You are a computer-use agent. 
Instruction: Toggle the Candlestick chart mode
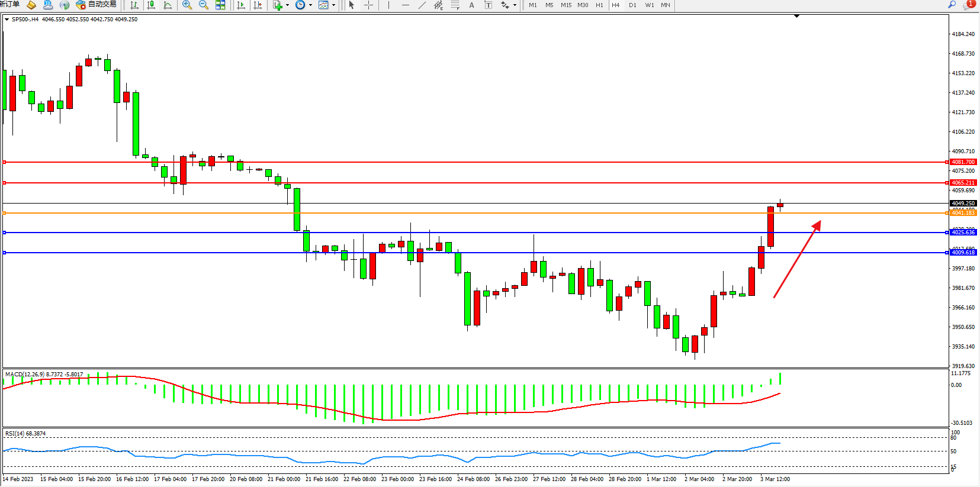coord(152,5)
